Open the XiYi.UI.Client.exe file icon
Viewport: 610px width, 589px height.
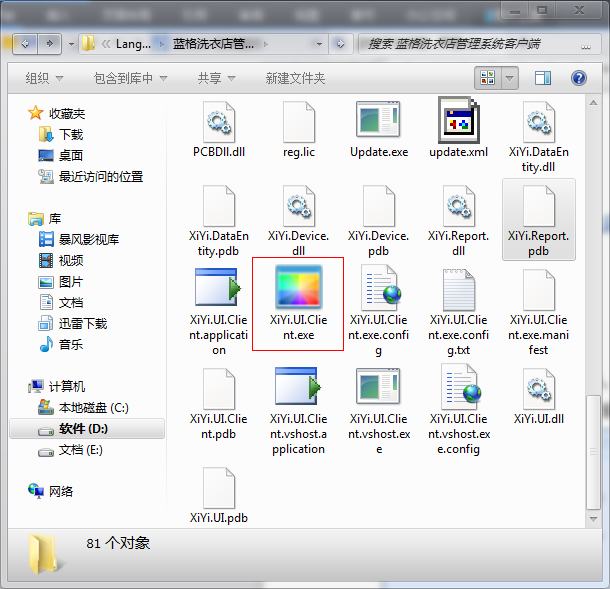[x=298, y=290]
